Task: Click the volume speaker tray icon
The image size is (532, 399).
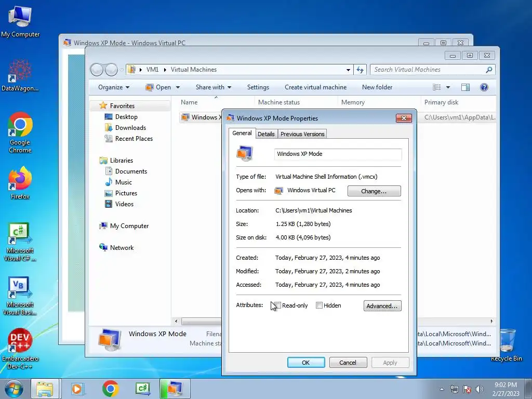Action: pos(479,389)
